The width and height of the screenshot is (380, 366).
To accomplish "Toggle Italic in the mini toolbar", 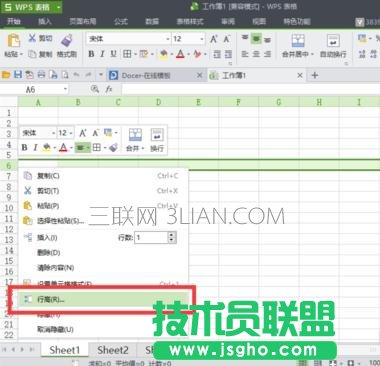I will pos(35,147).
